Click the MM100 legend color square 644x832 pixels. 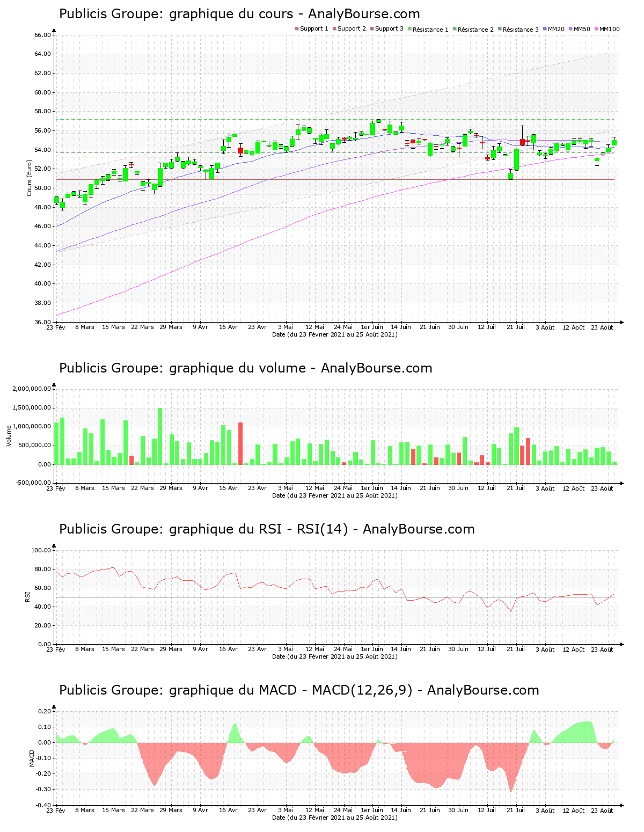(597, 29)
